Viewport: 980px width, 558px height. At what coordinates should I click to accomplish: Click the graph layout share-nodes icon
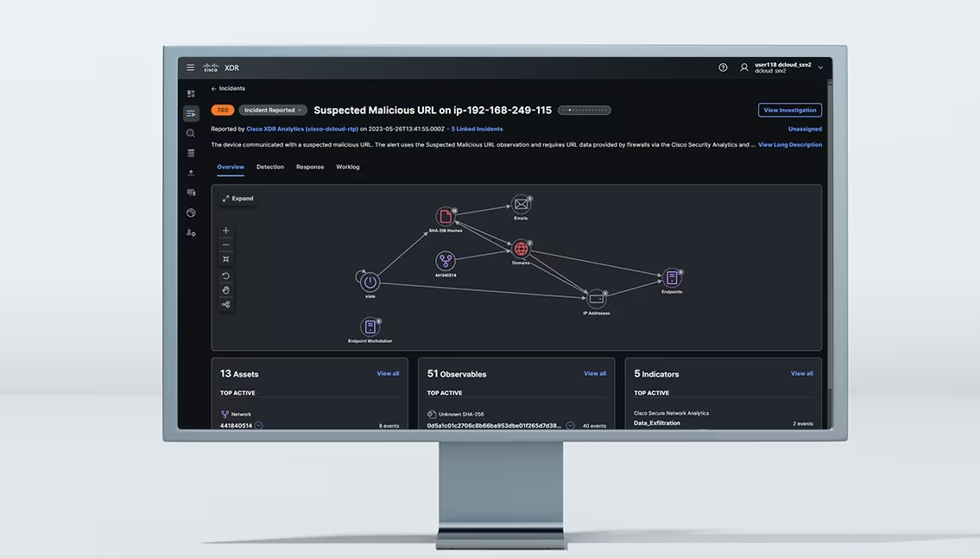pyautogui.click(x=226, y=304)
